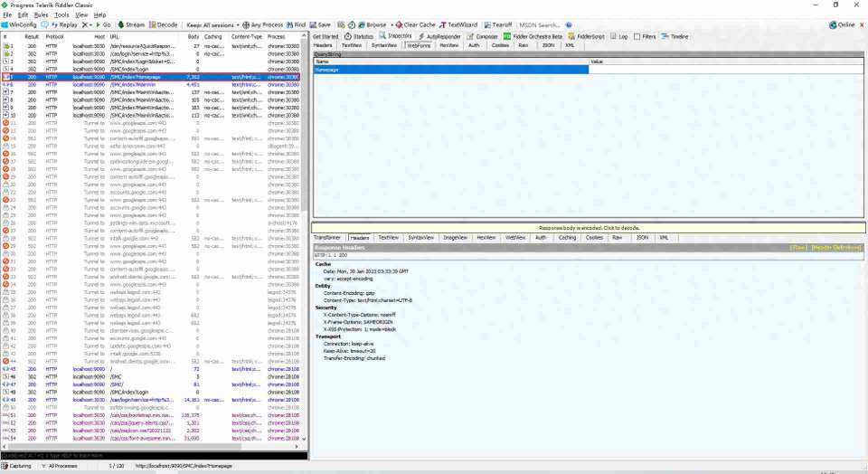Click the QuickExec command box
This screenshot has width=868, height=474.
coord(155,456)
